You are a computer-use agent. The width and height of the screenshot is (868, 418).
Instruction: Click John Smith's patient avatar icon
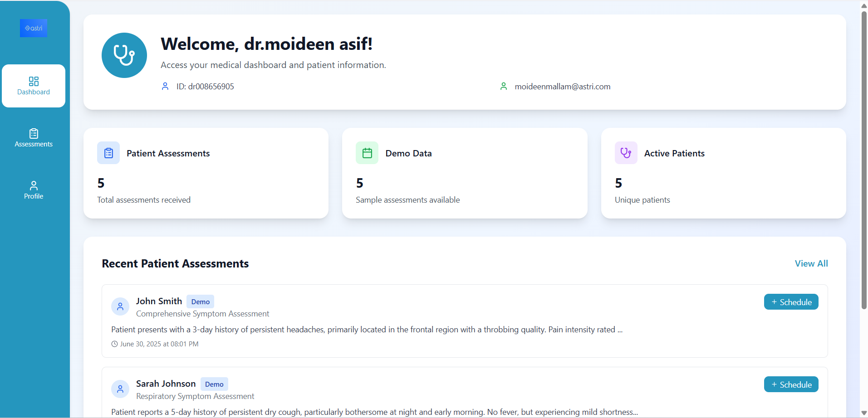(120, 307)
